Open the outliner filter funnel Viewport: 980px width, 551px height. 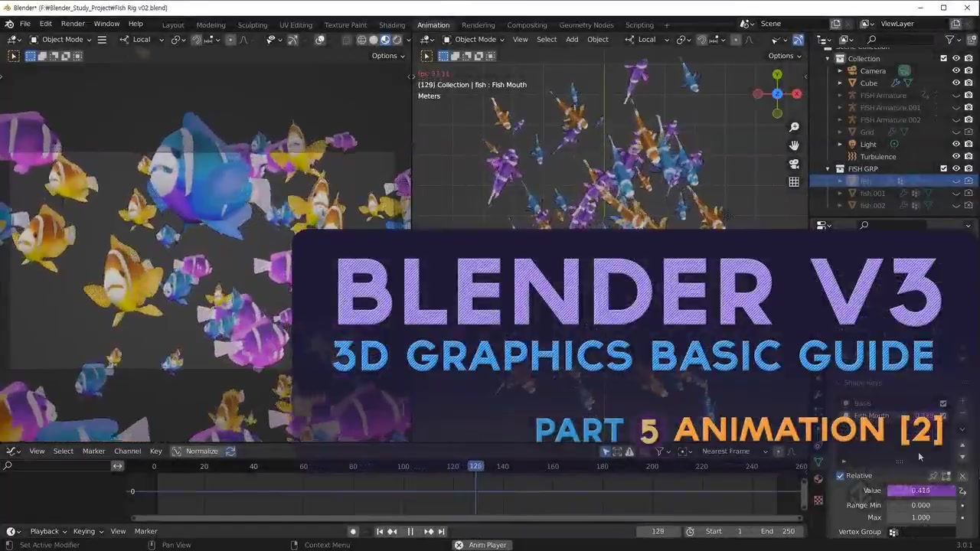tap(949, 40)
